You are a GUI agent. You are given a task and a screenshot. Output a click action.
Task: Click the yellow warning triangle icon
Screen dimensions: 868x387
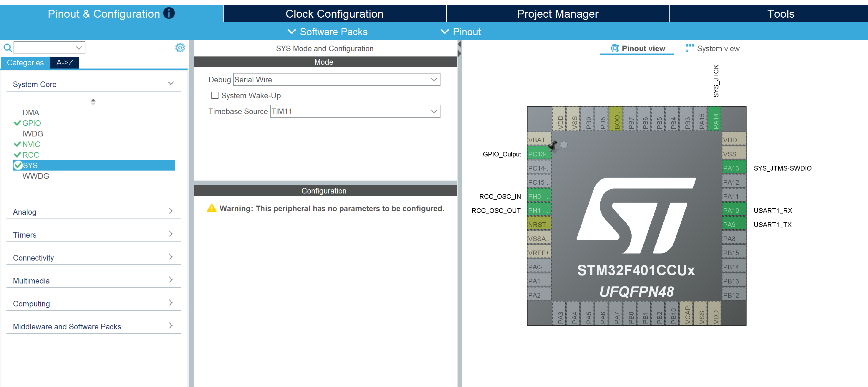tap(211, 208)
